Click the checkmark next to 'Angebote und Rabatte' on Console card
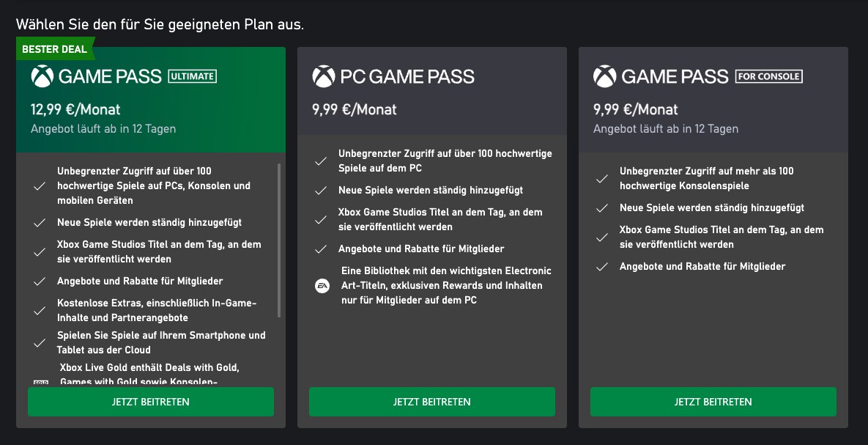The height and width of the screenshot is (445, 868). (602, 266)
